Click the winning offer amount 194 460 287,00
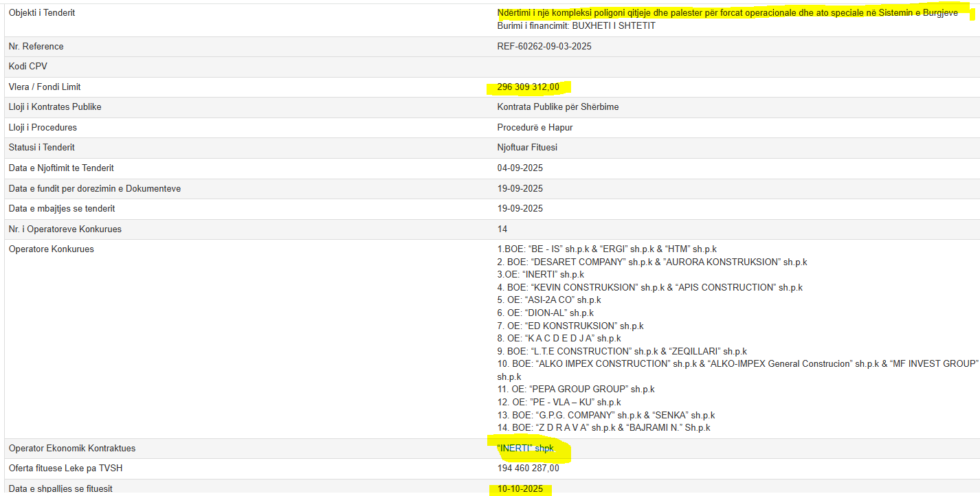The height and width of the screenshot is (496, 980). [x=528, y=469]
